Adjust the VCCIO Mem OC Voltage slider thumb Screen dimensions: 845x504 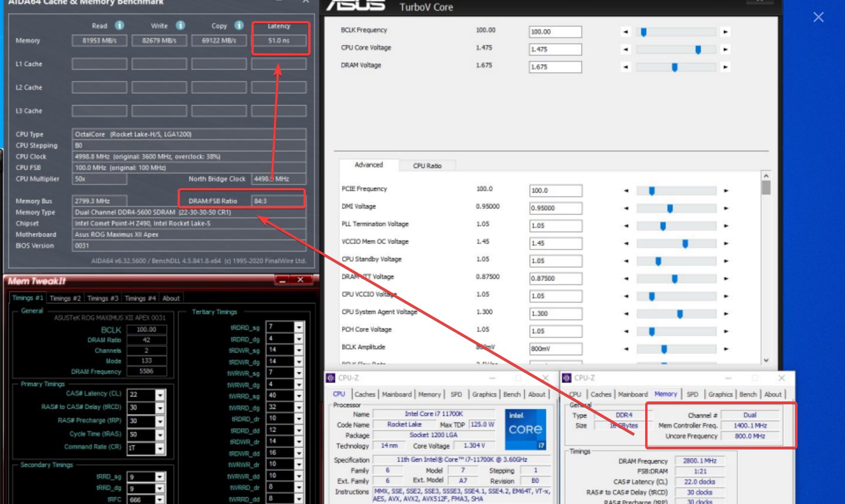click(685, 243)
